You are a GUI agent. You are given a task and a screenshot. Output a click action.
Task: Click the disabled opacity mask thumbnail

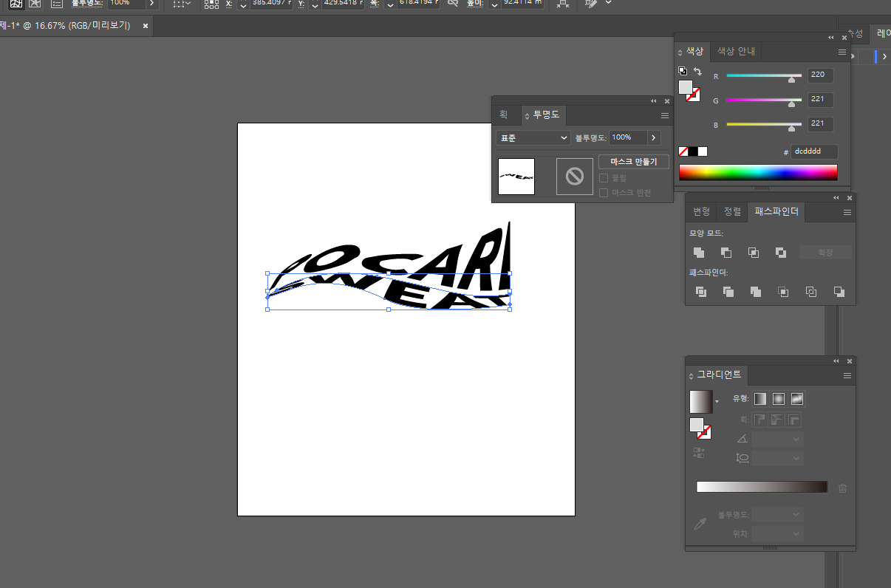575,177
